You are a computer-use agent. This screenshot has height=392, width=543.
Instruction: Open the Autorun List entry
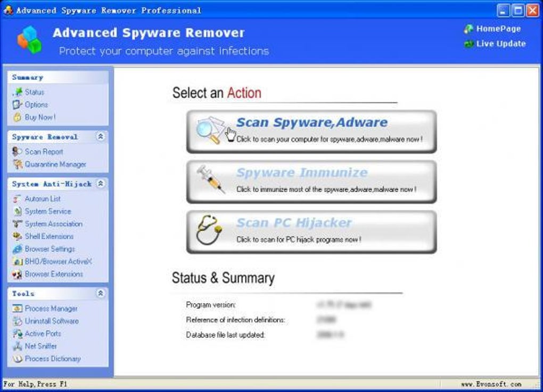43,199
